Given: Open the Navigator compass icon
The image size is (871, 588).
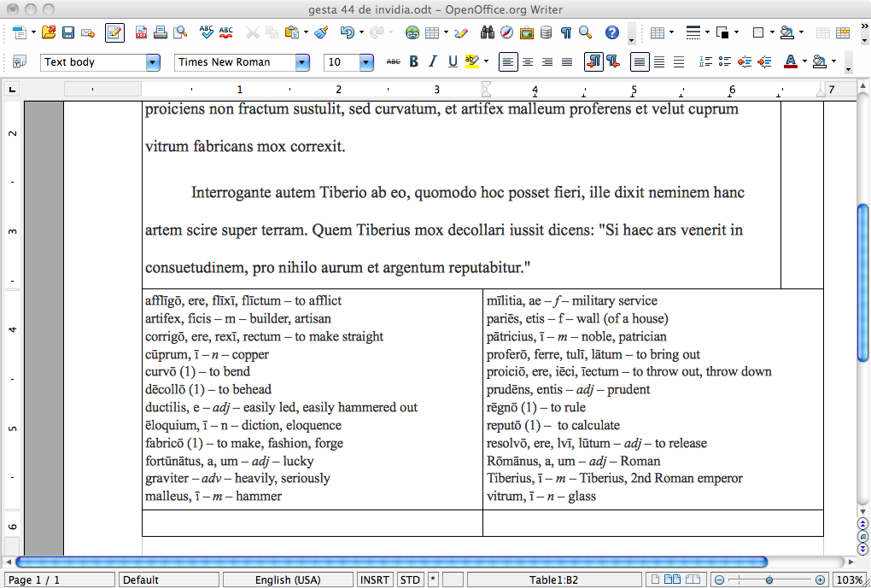Looking at the screenshot, I should pyautogui.click(x=506, y=33).
